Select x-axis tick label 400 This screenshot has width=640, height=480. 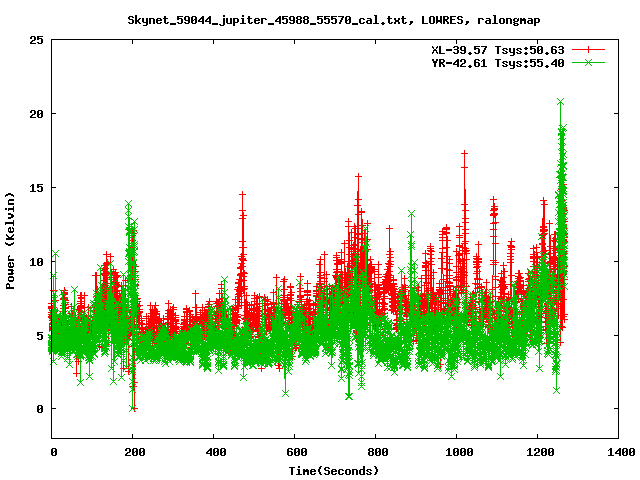click(x=215, y=452)
